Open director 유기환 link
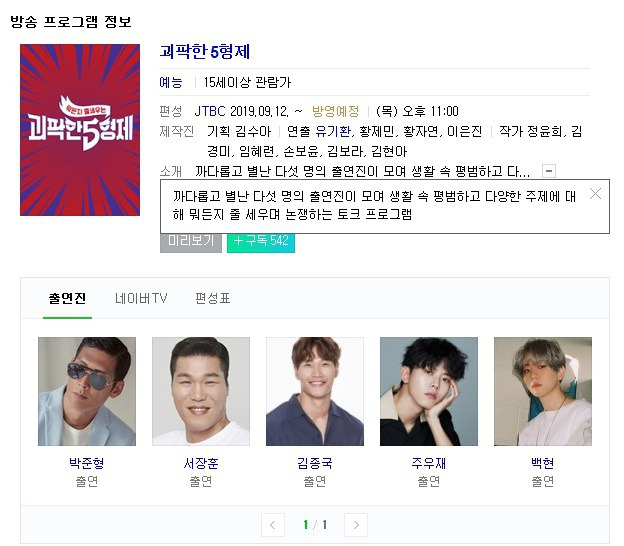624x546 pixels. tap(333, 131)
